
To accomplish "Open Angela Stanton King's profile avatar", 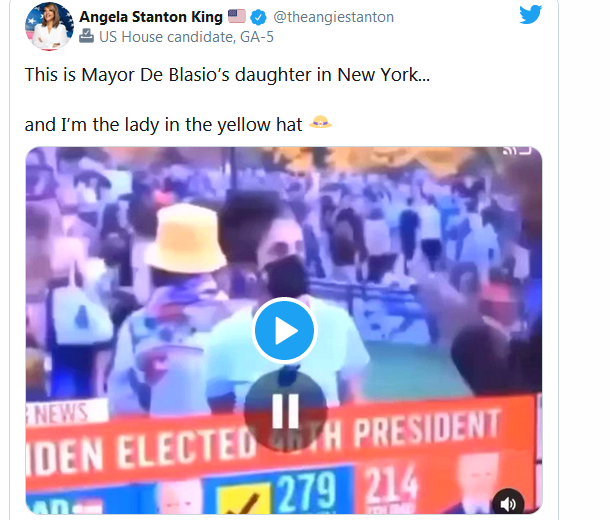I will click(49, 26).
